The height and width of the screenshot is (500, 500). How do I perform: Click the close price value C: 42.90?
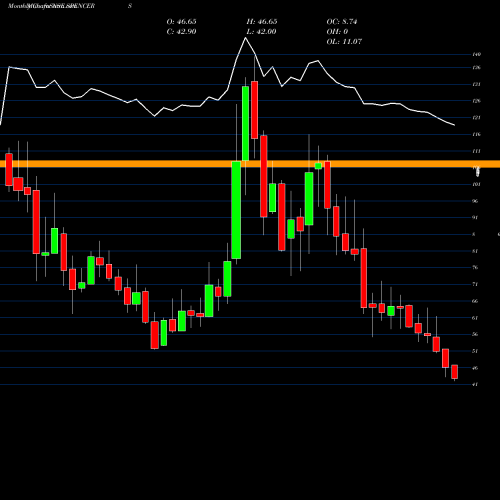[x=181, y=32]
